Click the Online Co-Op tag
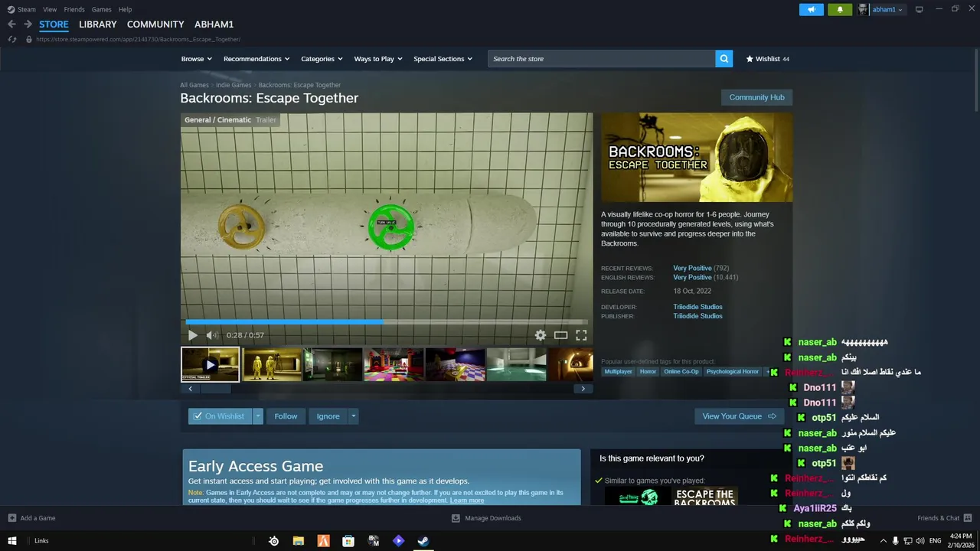Image resolution: width=980 pixels, height=551 pixels. (x=681, y=372)
